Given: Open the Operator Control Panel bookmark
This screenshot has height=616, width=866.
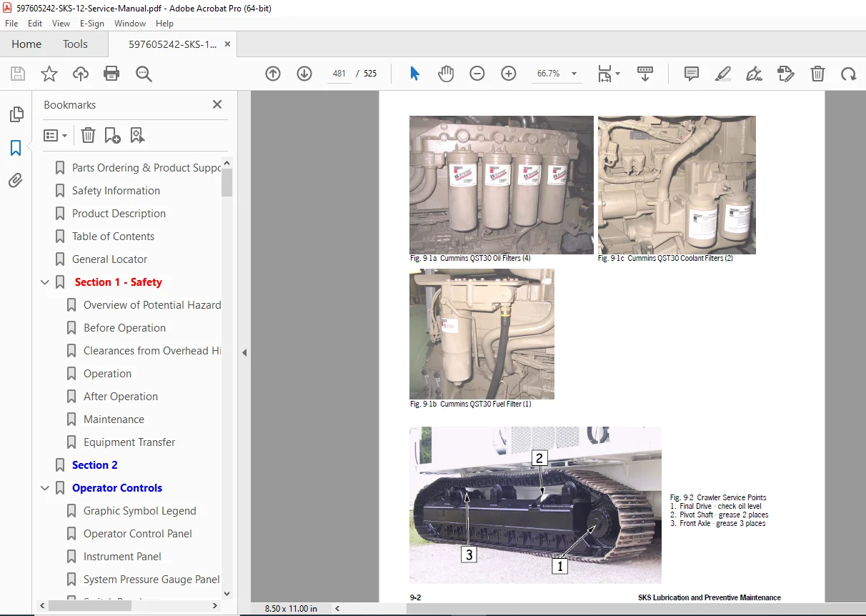Looking at the screenshot, I should click(x=138, y=534).
